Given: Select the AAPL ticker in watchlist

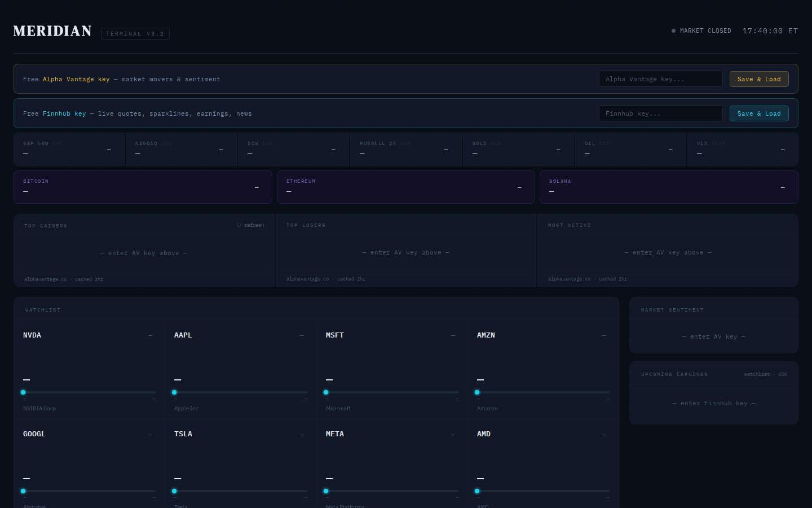Looking at the screenshot, I should coord(183,335).
